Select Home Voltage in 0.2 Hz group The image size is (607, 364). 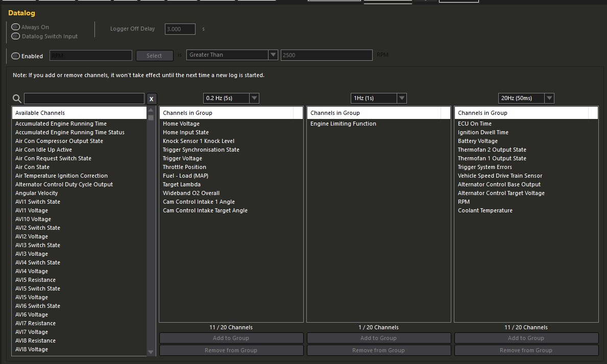tap(181, 124)
